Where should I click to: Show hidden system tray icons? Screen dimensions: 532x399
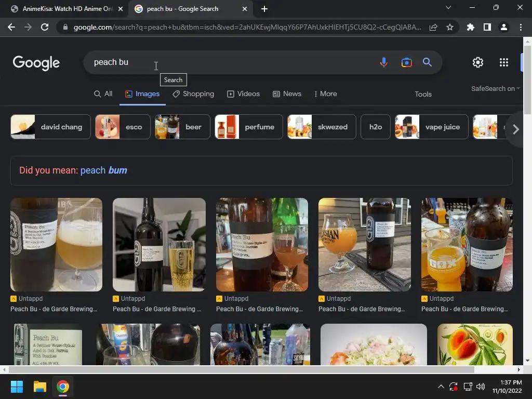pos(441,387)
